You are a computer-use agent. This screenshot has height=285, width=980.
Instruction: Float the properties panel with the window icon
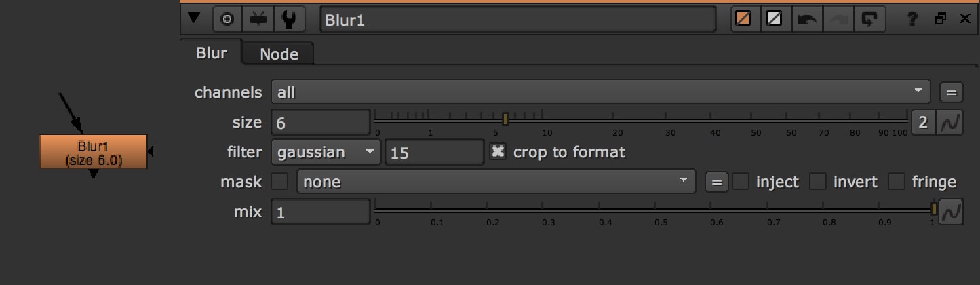(940, 20)
